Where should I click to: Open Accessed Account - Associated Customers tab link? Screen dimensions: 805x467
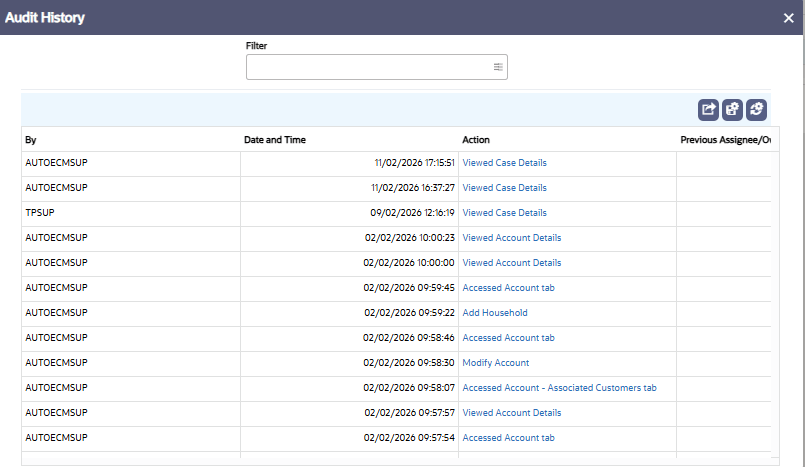(560, 388)
